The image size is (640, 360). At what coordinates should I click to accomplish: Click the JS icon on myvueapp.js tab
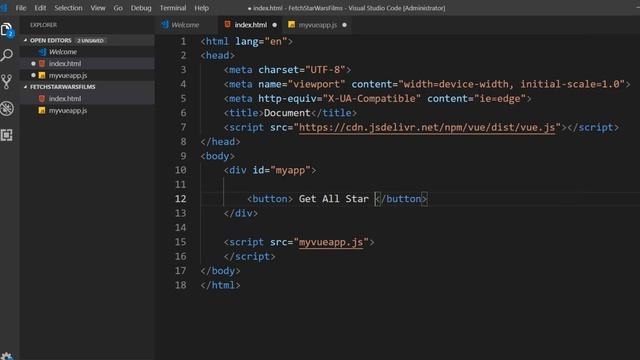click(x=291, y=24)
